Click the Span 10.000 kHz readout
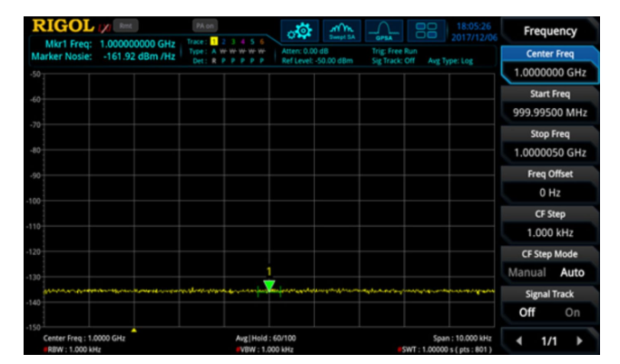Screen dimensions: 620x364 (462, 339)
